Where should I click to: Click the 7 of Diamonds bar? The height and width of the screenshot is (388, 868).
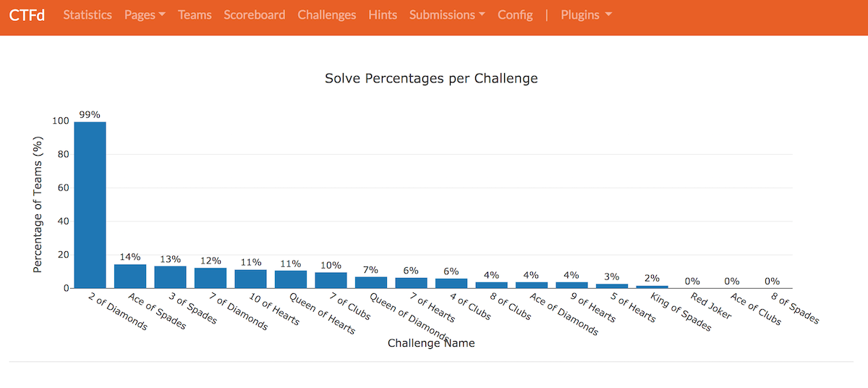coord(210,278)
